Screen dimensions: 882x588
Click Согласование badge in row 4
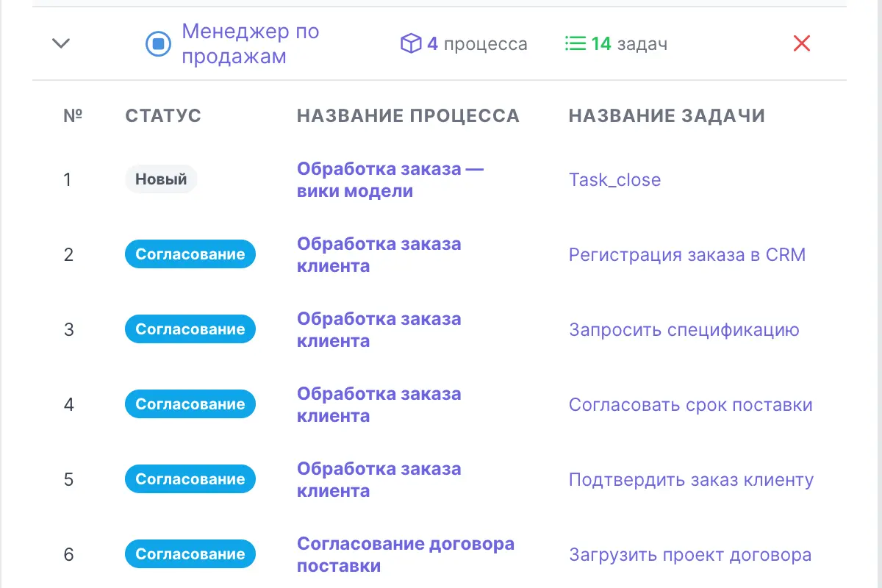190,404
